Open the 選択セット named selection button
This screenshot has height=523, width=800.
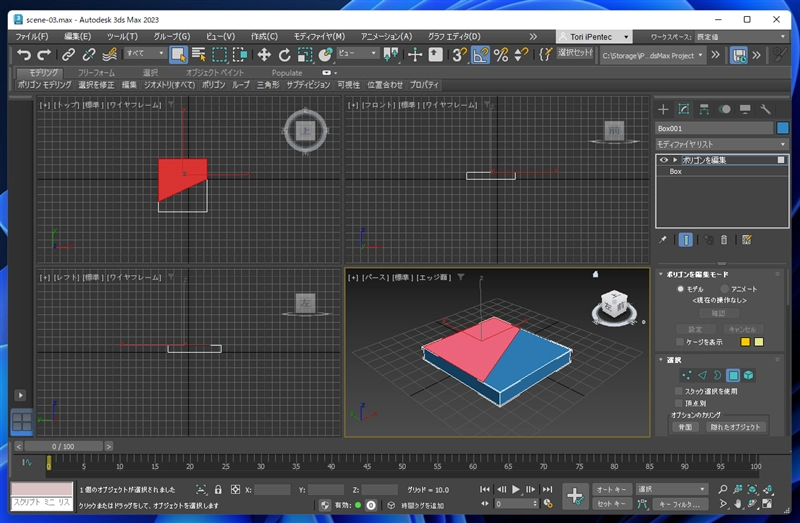point(576,53)
